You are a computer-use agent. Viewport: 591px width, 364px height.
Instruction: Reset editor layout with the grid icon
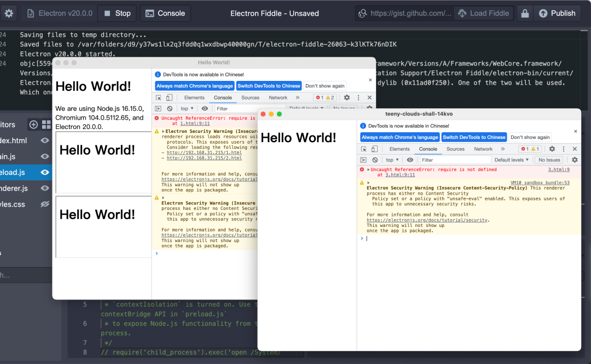click(x=46, y=124)
